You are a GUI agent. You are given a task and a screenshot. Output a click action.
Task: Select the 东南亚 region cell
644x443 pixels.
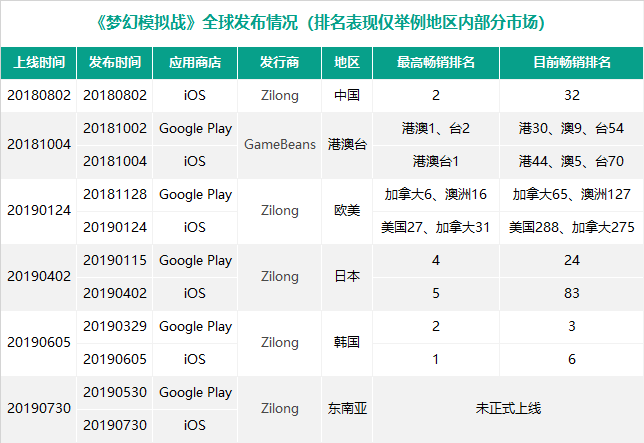tap(347, 409)
